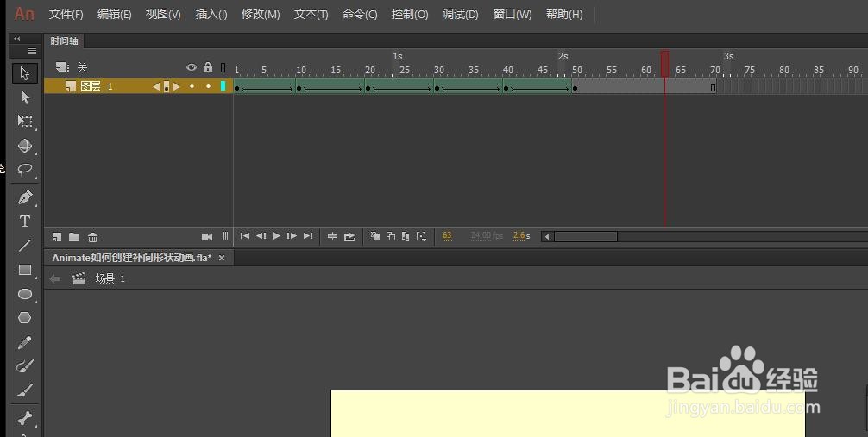
Task: Open the 文件(F) menu
Action: [x=66, y=15]
